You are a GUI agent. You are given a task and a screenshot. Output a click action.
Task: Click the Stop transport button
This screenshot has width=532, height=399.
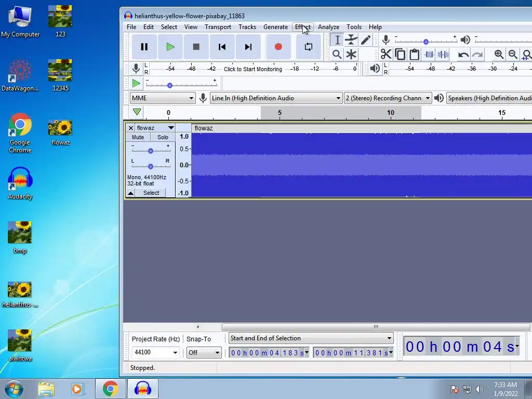(196, 47)
